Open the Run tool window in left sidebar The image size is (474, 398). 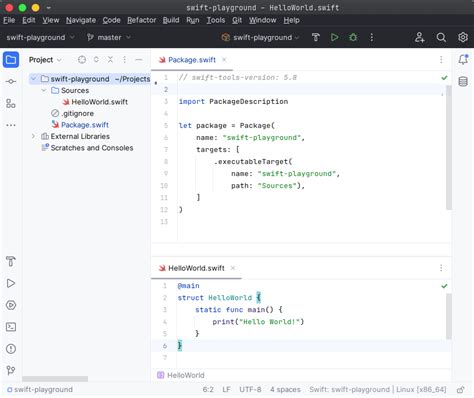[11, 283]
